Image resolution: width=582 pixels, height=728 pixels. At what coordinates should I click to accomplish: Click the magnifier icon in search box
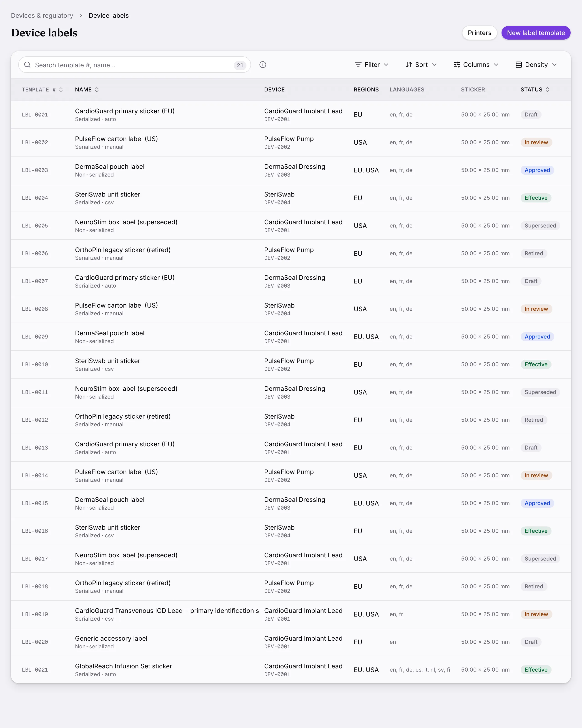coord(27,65)
